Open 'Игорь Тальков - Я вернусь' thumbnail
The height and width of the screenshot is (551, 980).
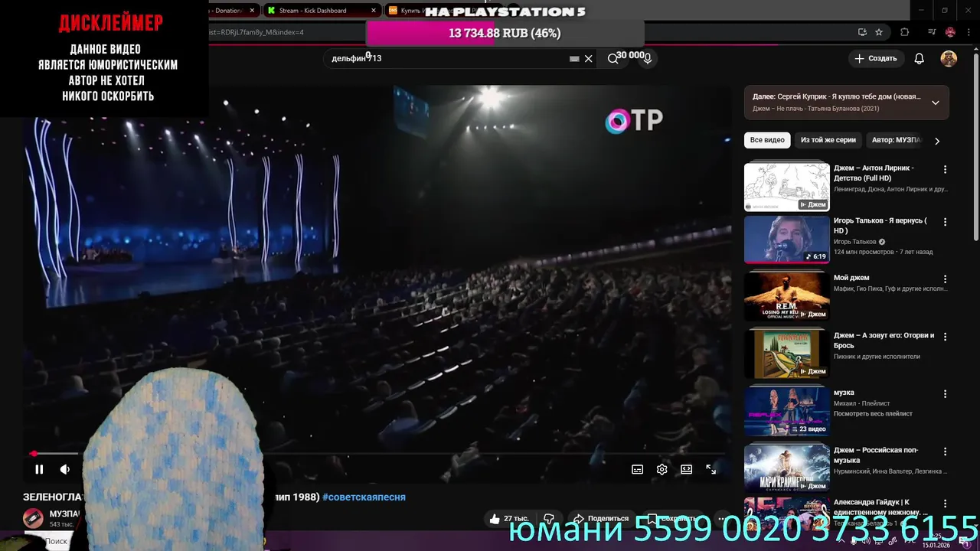[787, 239]
